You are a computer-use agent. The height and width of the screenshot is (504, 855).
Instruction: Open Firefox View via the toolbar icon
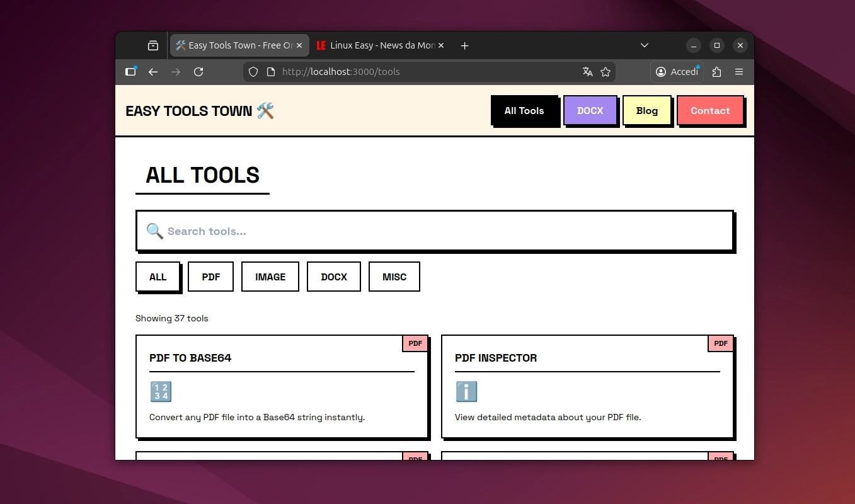click(x=131, y=71)
